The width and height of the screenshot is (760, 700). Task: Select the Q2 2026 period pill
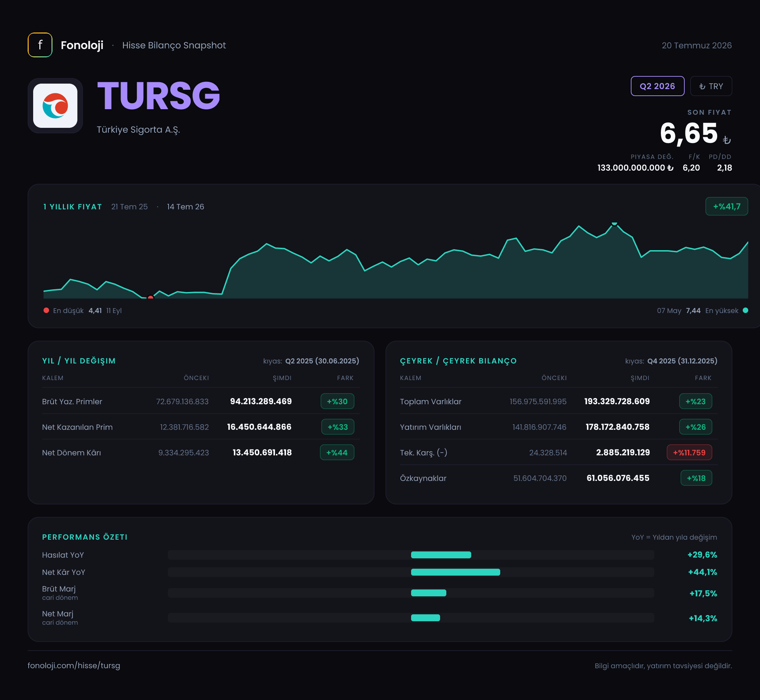[657, 86]
